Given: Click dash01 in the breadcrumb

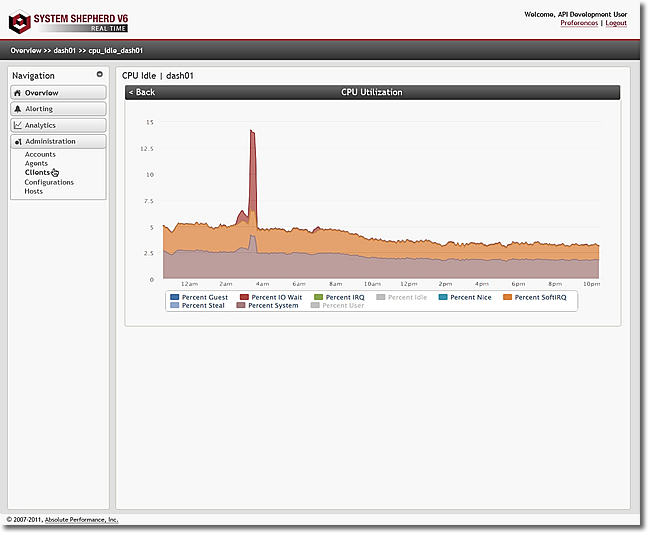Looking at the screenshot, I should [64, 50].
